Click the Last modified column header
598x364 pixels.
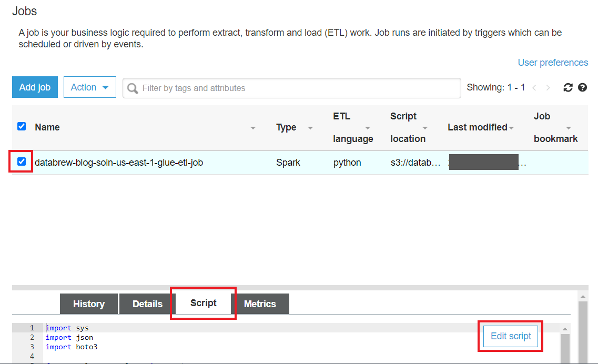478,127
